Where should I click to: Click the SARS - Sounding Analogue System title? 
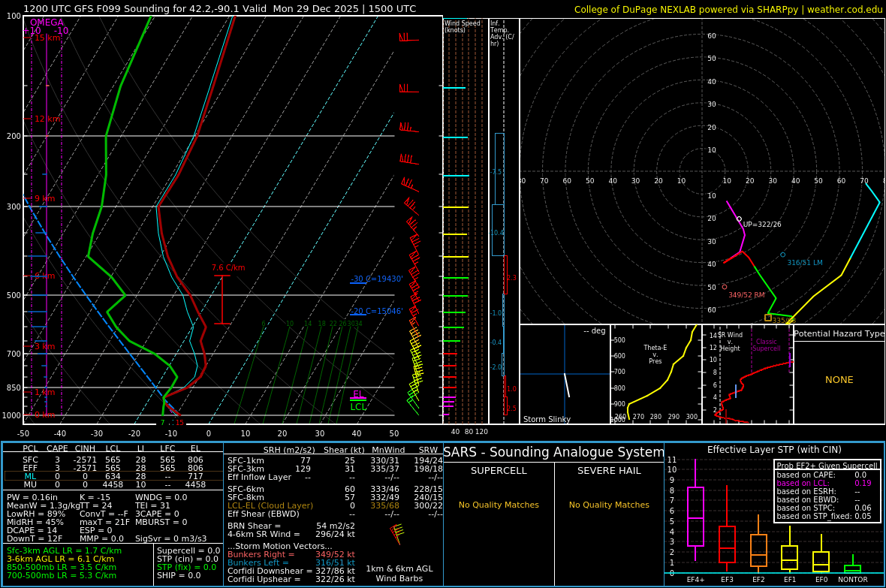pos(554,452)
